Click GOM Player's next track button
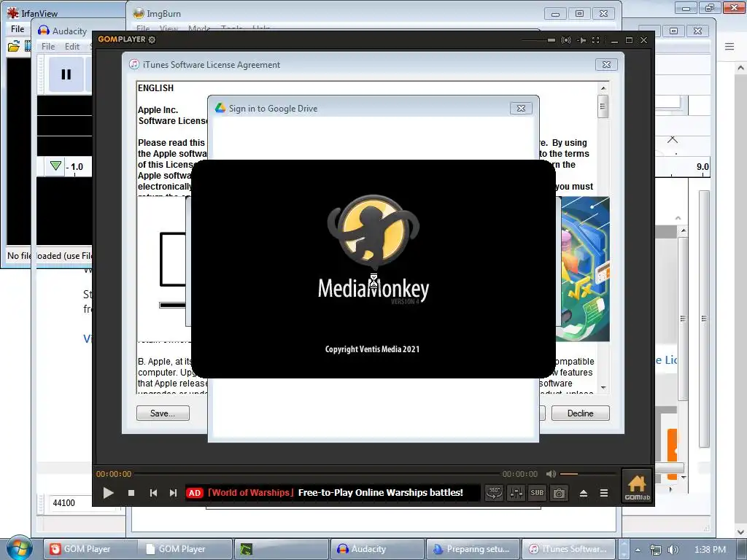747x560 pixels. click(x=173, y=493)
